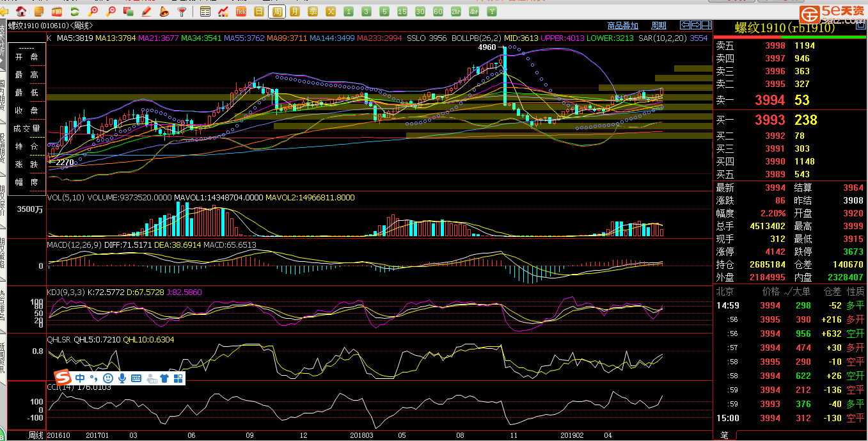868x441 pixels.
Task: Click the green refresh arrows icon
Action: tap(75, 12)
